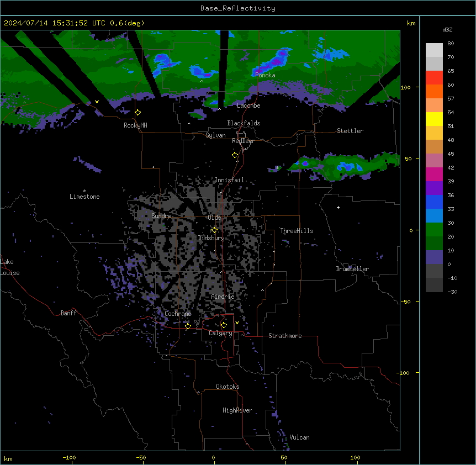Click the Cochrane town label
Image resolution: width=476 pixels, height=465 pixels.
coord(178,314)
